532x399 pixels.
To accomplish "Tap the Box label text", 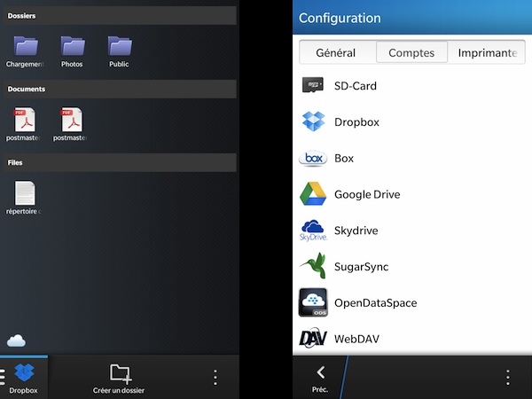I will 344,159.
